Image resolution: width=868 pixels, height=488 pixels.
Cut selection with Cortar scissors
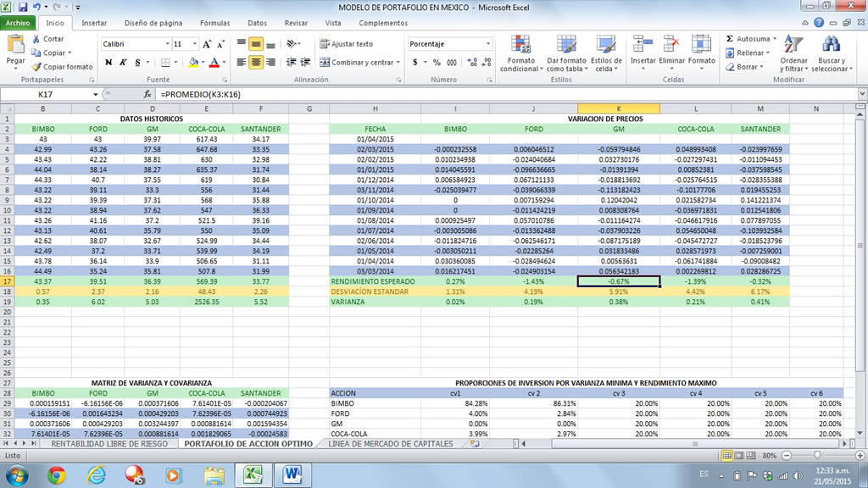tap(36, 39)
